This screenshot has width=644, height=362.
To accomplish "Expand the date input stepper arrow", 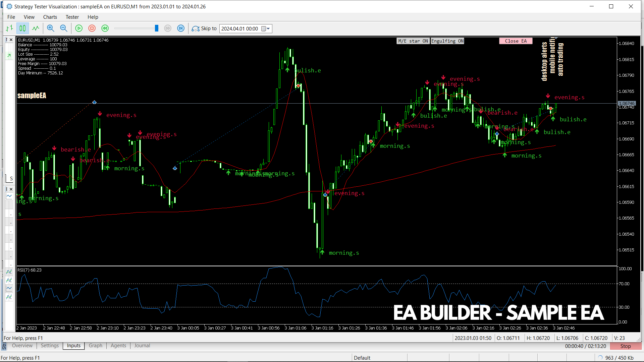I will click(x=268, y=28).
